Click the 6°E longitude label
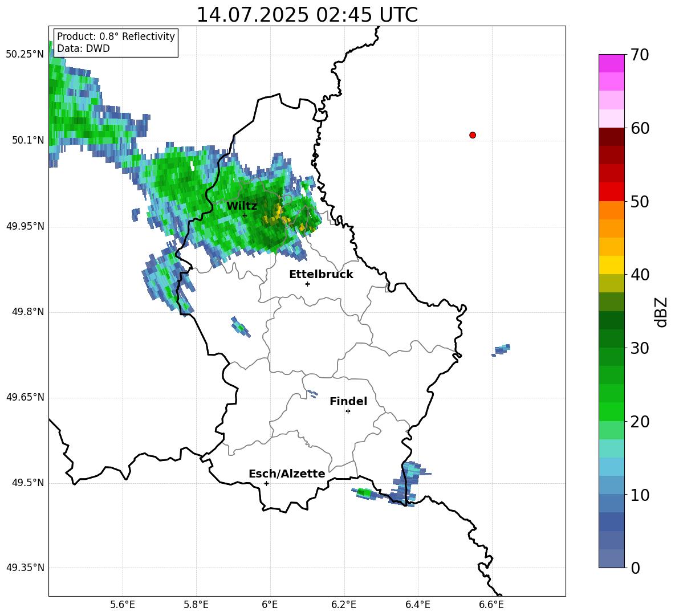 (270, 605)
